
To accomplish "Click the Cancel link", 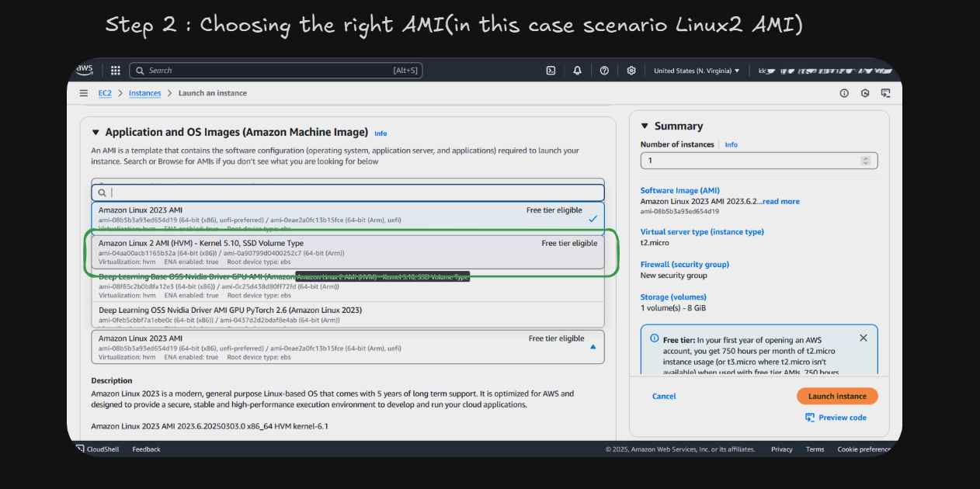I will (664, 396).
